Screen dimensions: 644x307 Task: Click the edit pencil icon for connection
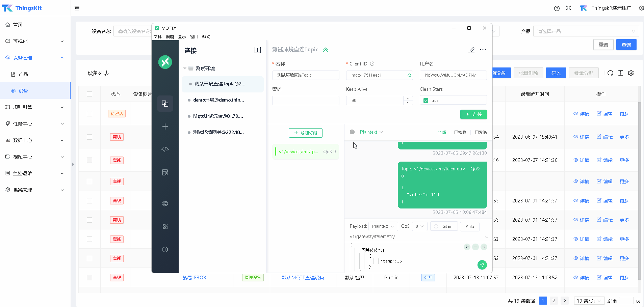click(471, 50)
